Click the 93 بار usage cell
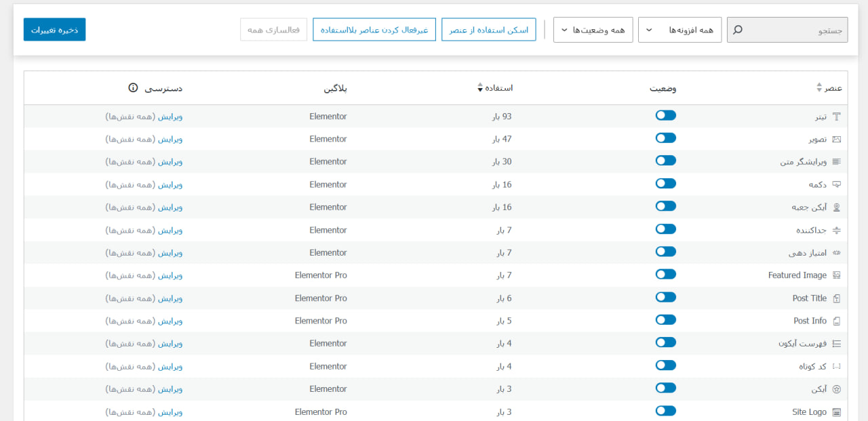The width and height of the screenshot is (868, 421). (502, 117)
